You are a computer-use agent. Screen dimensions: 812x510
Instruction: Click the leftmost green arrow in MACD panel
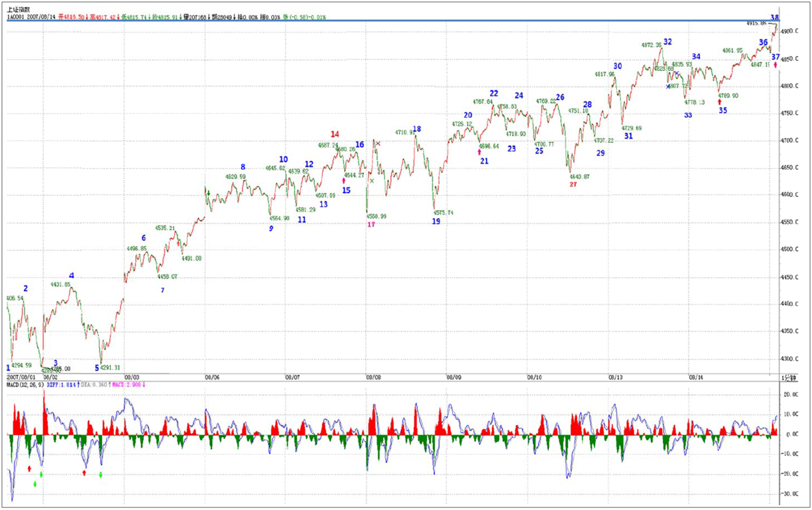tap(35, 483)
